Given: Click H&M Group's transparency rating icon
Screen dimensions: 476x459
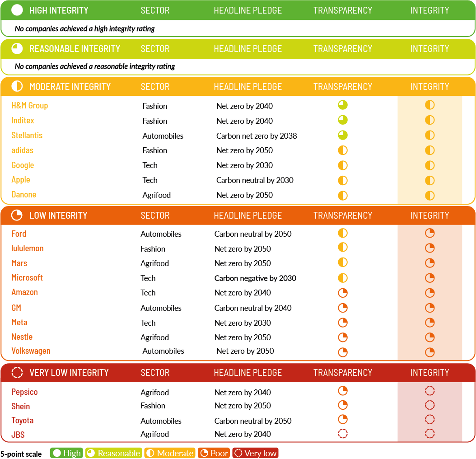Looking at the screenshot, I should point(343,105).
